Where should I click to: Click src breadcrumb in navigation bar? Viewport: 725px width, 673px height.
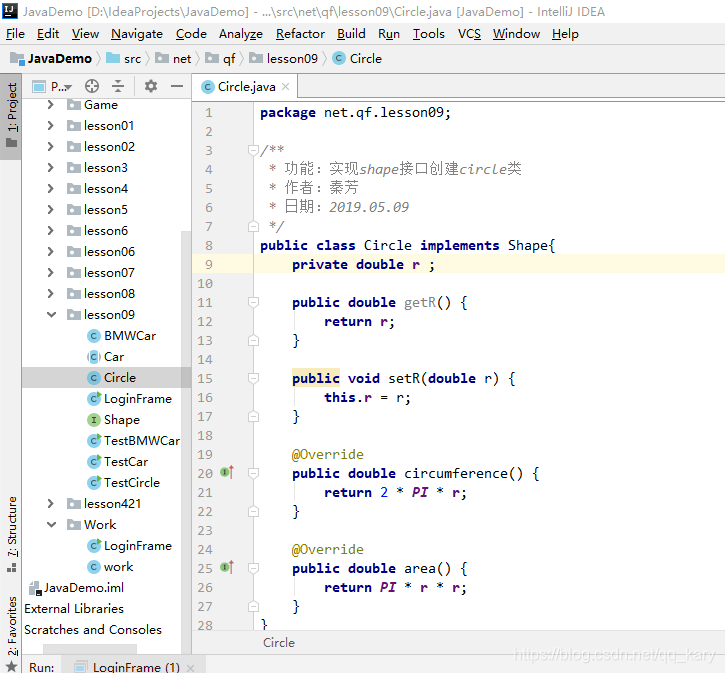124,59
